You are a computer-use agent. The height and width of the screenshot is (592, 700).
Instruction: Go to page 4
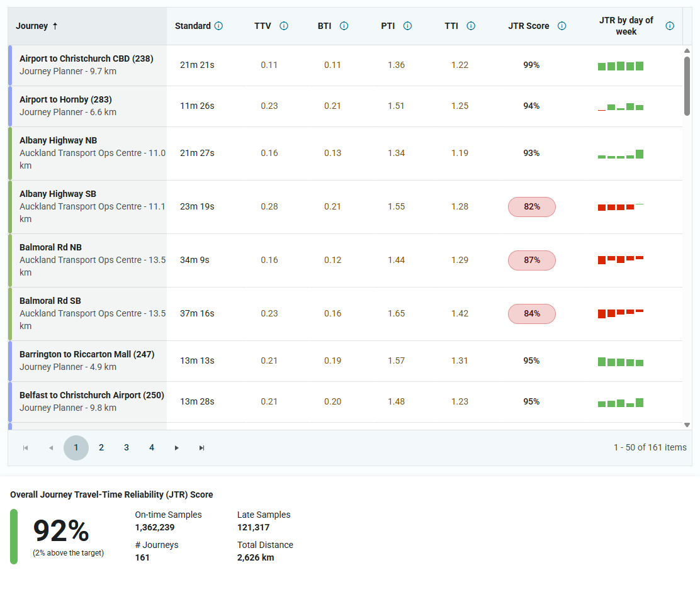click(152, 447)
